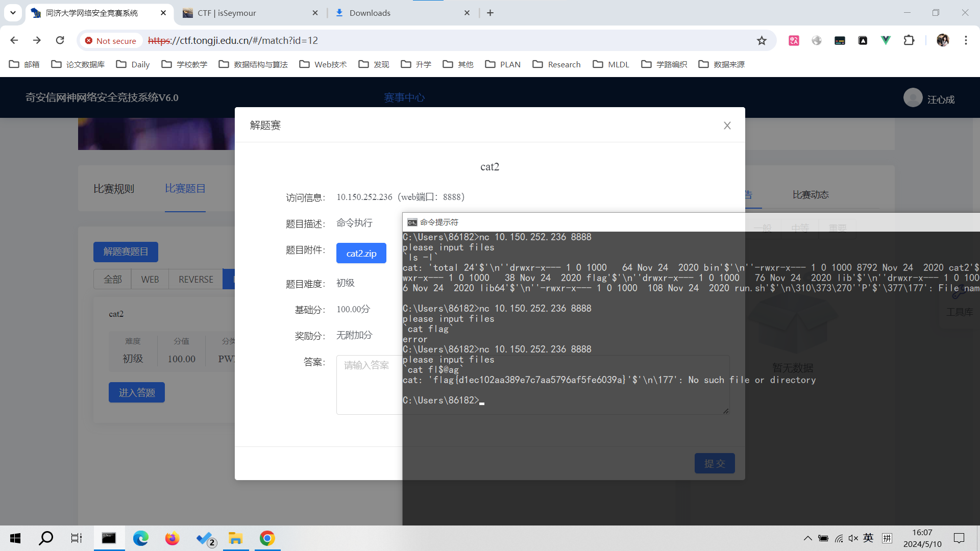Open the Chrome profile avatar

coord(943,40)
